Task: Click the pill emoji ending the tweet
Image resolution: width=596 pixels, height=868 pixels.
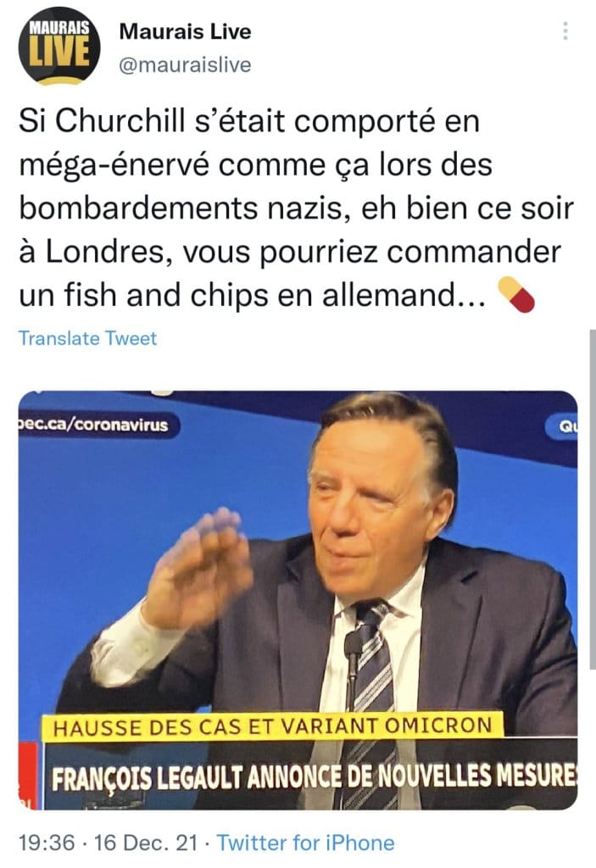Action: pos(516,295)
